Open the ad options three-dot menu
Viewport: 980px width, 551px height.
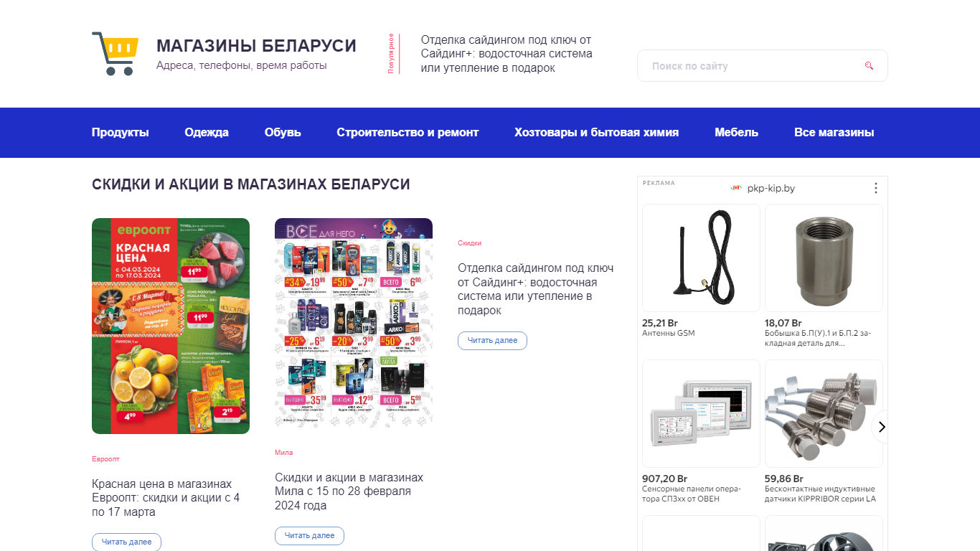(x=875, y=188)
